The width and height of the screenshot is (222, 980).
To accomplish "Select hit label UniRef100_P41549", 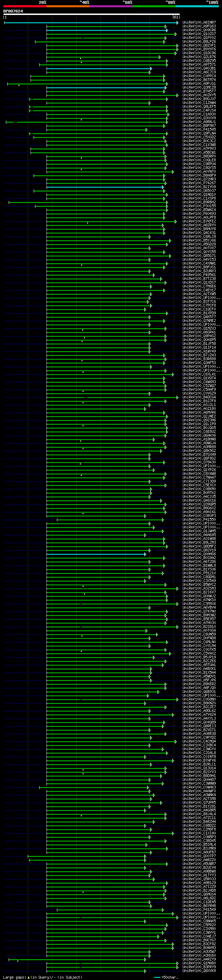I will 199,910.
